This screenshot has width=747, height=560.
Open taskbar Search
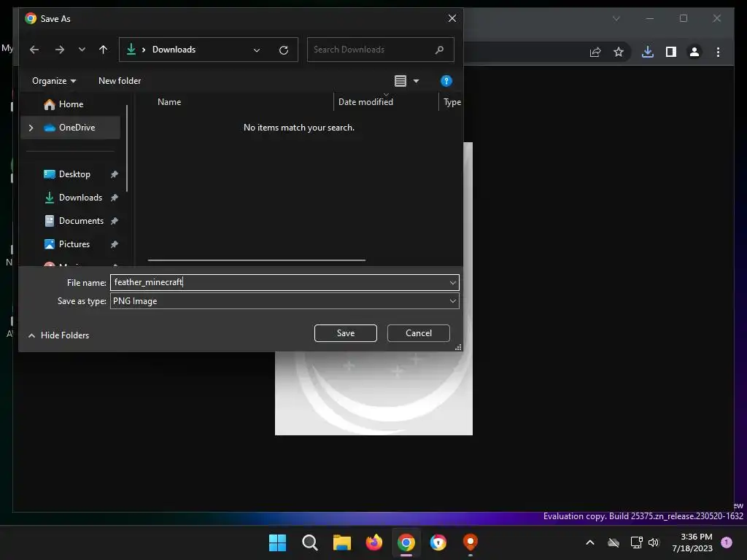coord(309,542)
